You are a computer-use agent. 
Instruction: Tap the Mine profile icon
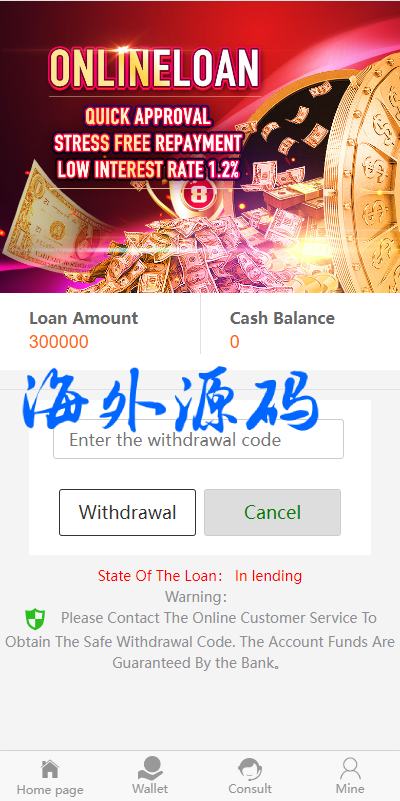(350, 769)
